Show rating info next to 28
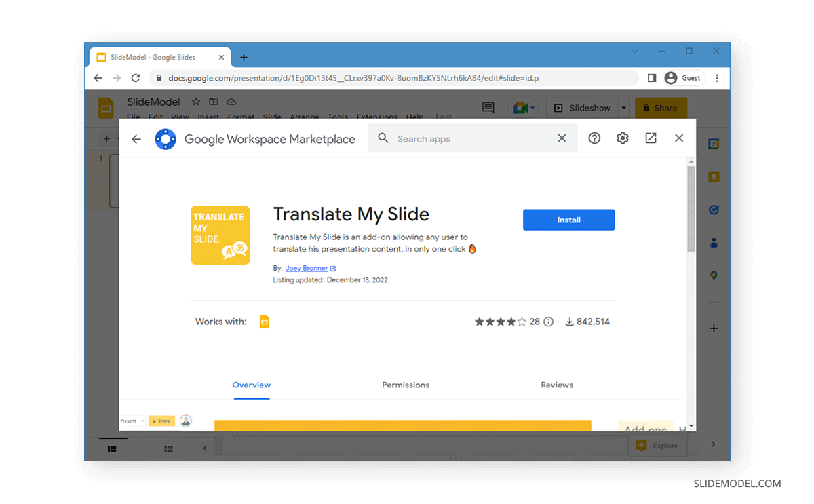Screen dimensions: 814x504 coord(549,322)
